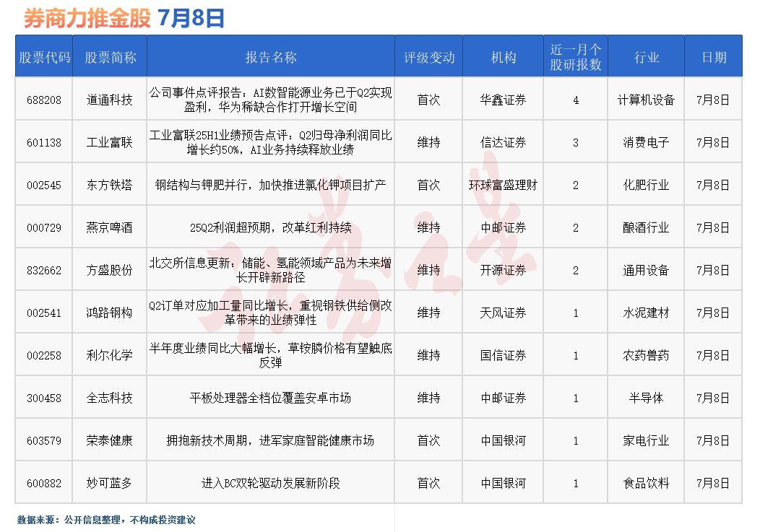Click the stock name 妙可蓝多
Screen dimensions: 760x532
[110, 484]
